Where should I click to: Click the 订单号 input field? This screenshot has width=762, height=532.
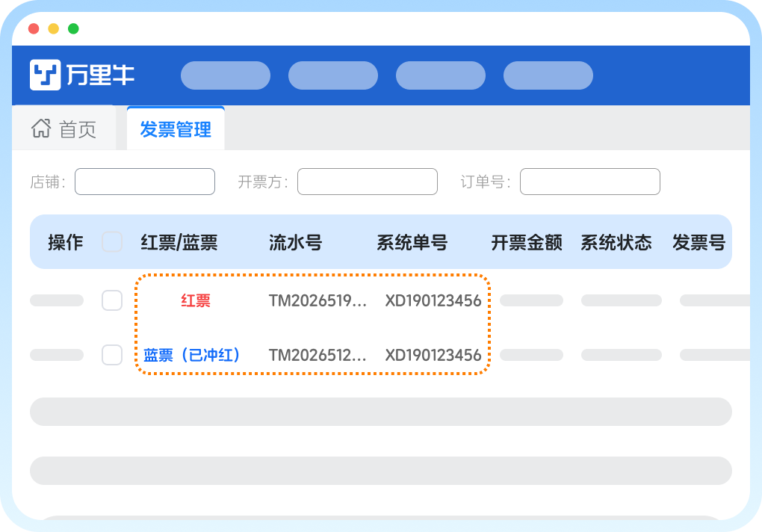tap(590, 182)
